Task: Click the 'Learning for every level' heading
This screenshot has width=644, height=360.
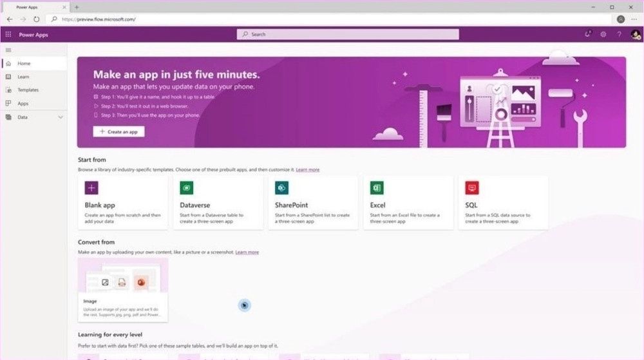Action: (x=110, y=334)
